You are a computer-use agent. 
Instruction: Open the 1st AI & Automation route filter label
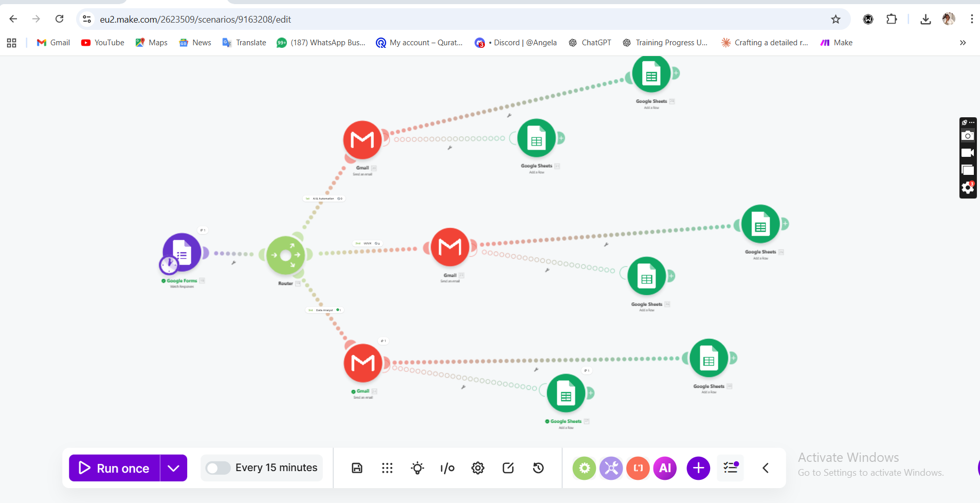pyautogui.click(x=324, y=199)
